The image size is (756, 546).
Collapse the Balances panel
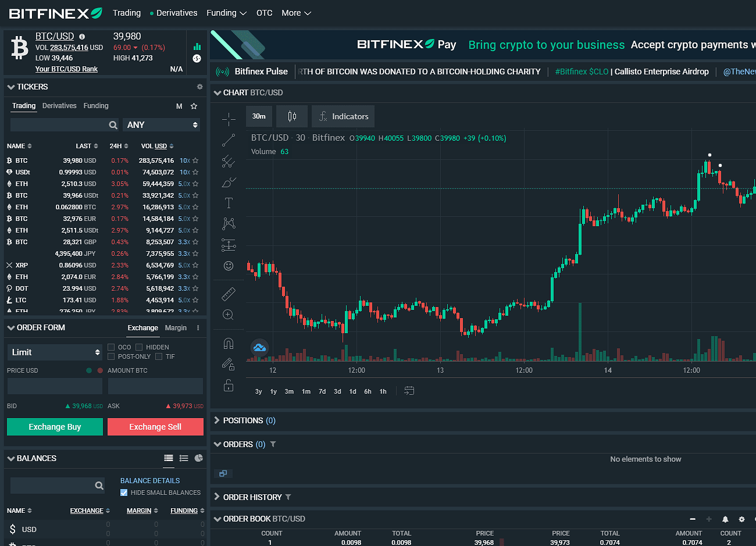coord(10,458)
